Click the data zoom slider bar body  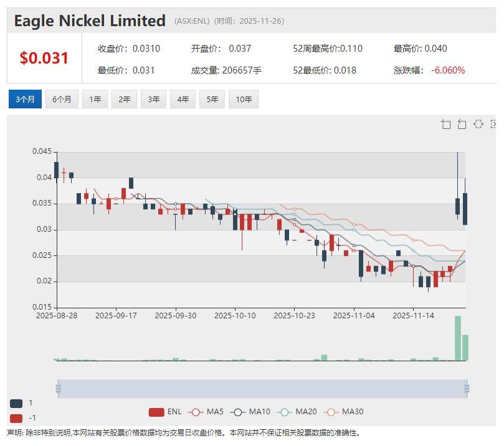(262, 389)
